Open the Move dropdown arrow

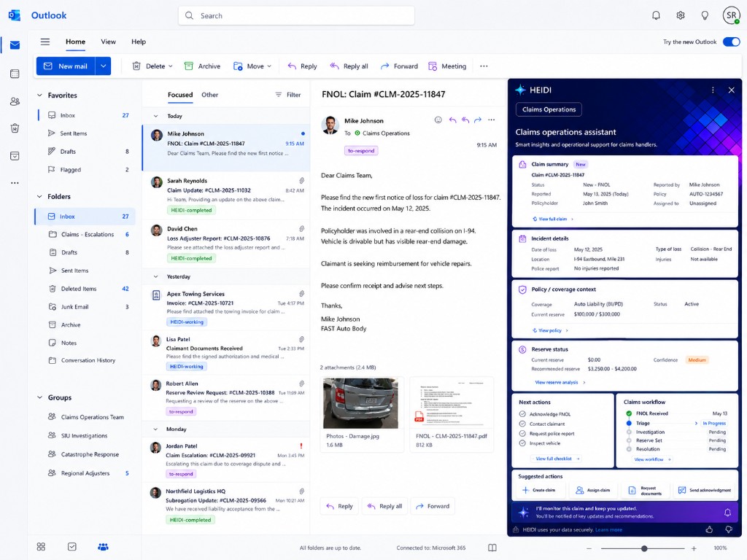[x=269, y=66]
